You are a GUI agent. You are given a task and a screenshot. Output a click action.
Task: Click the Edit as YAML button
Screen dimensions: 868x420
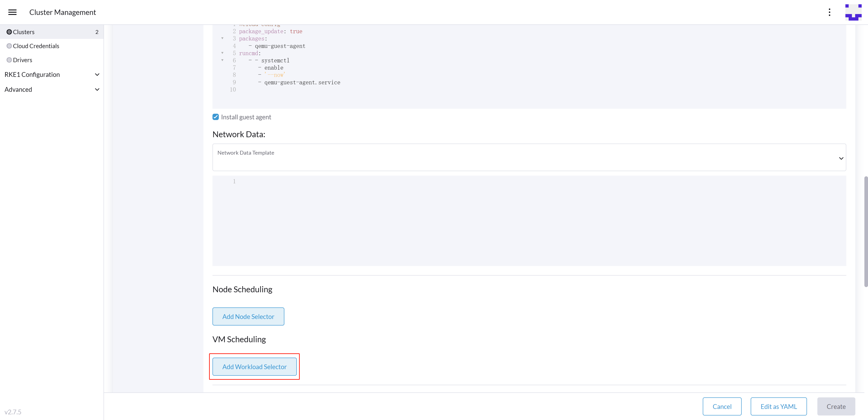pyautogui.click(x=779, y=406)
